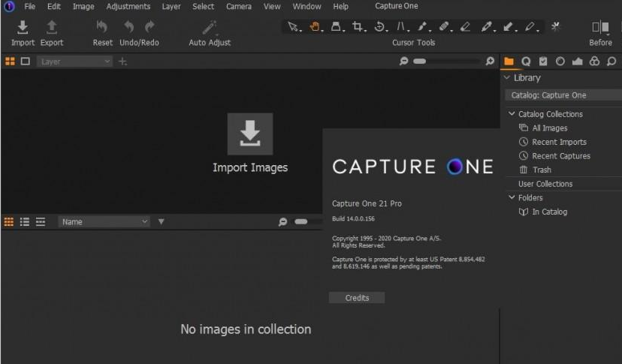Click the Import toolbar icon
The height and width of the screenshot is (364, 622).
point(23,27)
